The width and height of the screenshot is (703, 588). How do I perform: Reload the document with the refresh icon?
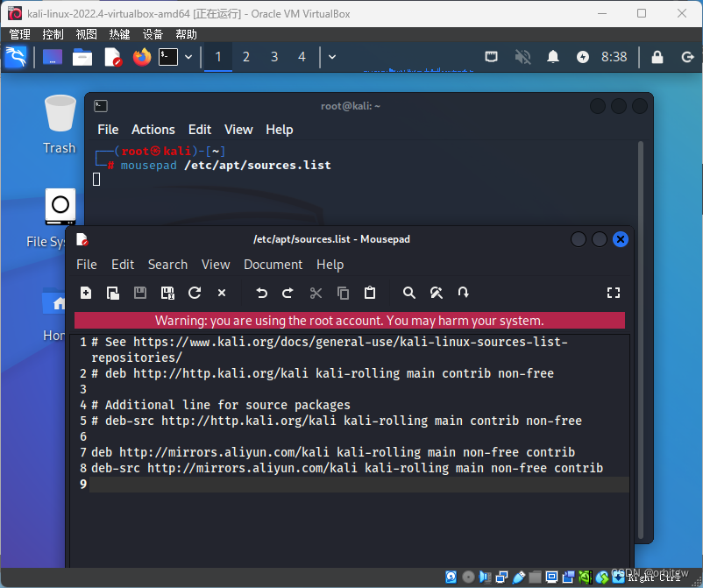[195, 293]
